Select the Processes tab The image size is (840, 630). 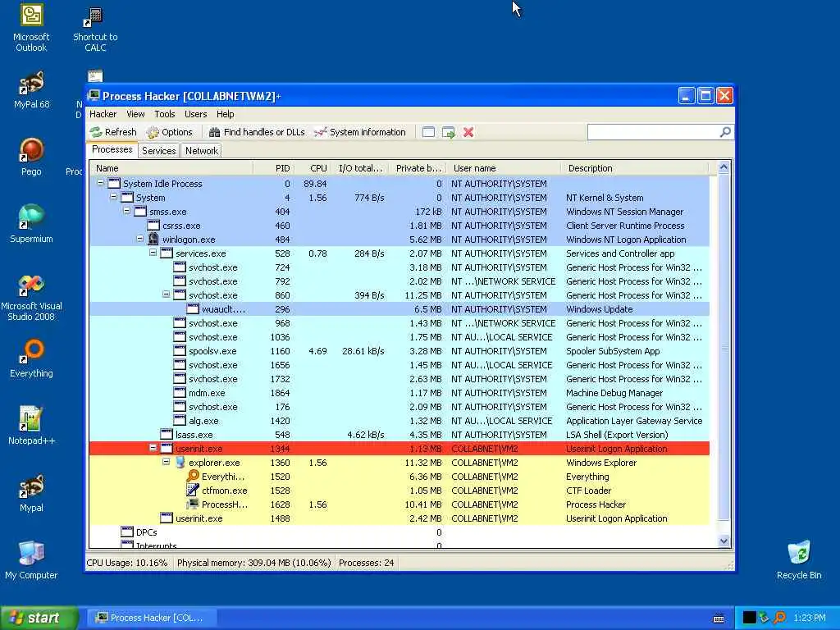coord(112,149)
